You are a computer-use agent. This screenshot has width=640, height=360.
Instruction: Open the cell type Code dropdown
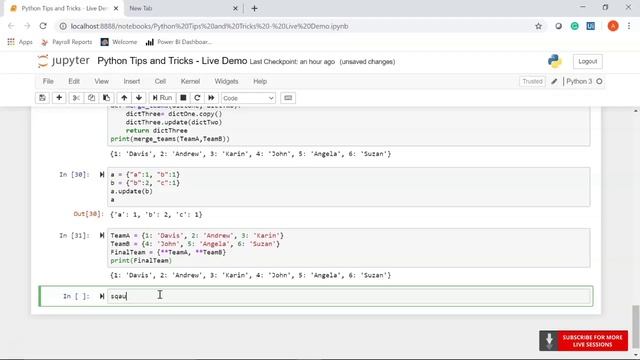pyautogui.click(x=248, y=98)
